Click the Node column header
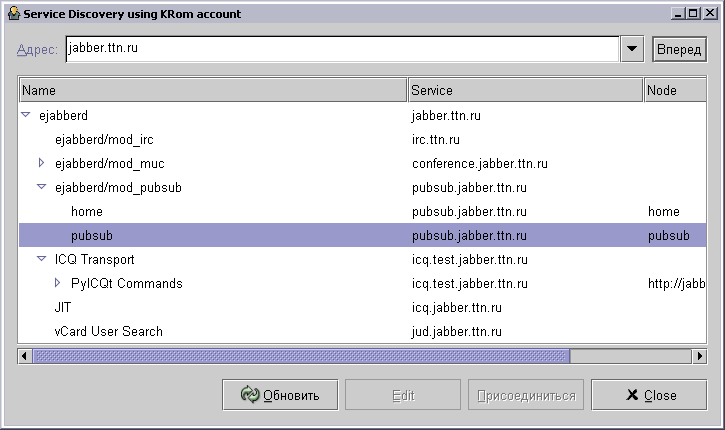The image size is (725, 430). click(x=675, y=90)
